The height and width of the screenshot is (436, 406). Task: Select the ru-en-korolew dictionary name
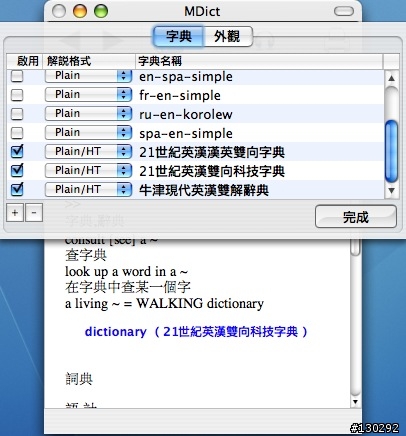coord(186,115)
